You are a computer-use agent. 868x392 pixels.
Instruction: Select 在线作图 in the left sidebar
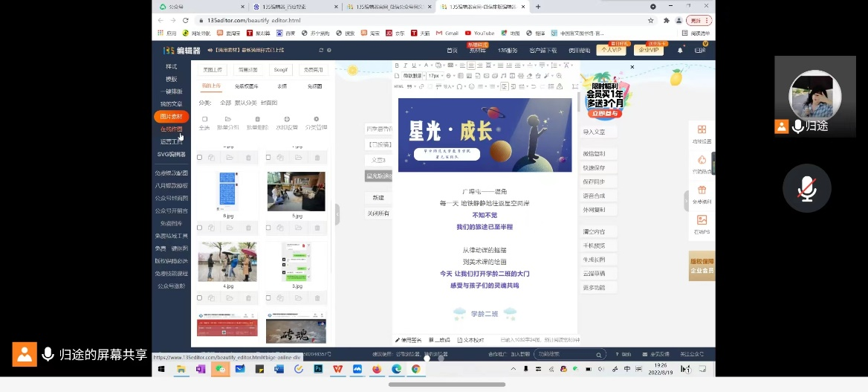[171, 129]
